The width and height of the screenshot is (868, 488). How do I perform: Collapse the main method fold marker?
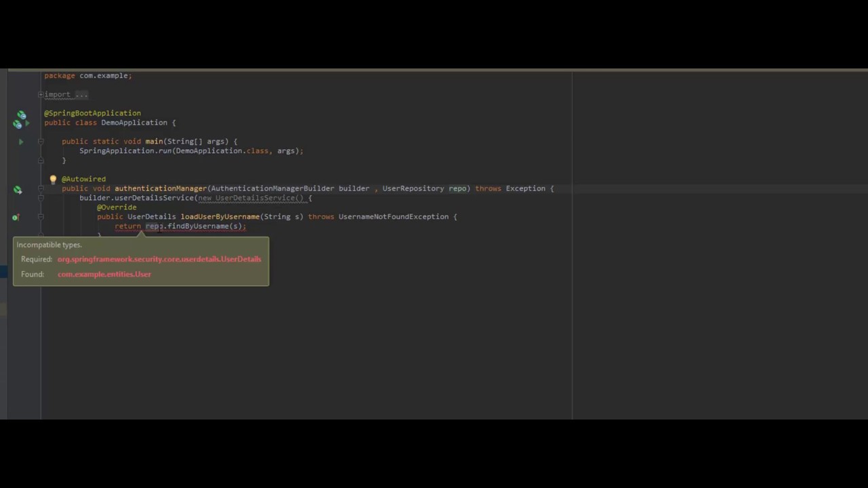tap(41, 142)
